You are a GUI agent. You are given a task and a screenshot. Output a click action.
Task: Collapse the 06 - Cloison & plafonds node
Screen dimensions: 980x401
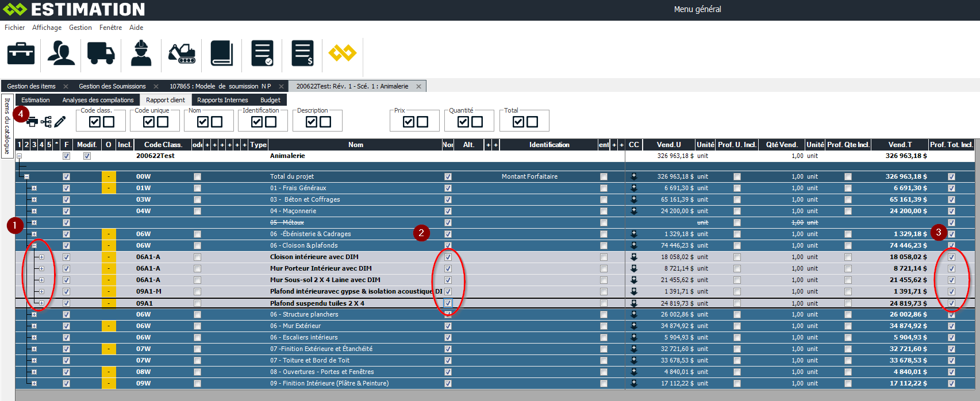click(34, 245)
